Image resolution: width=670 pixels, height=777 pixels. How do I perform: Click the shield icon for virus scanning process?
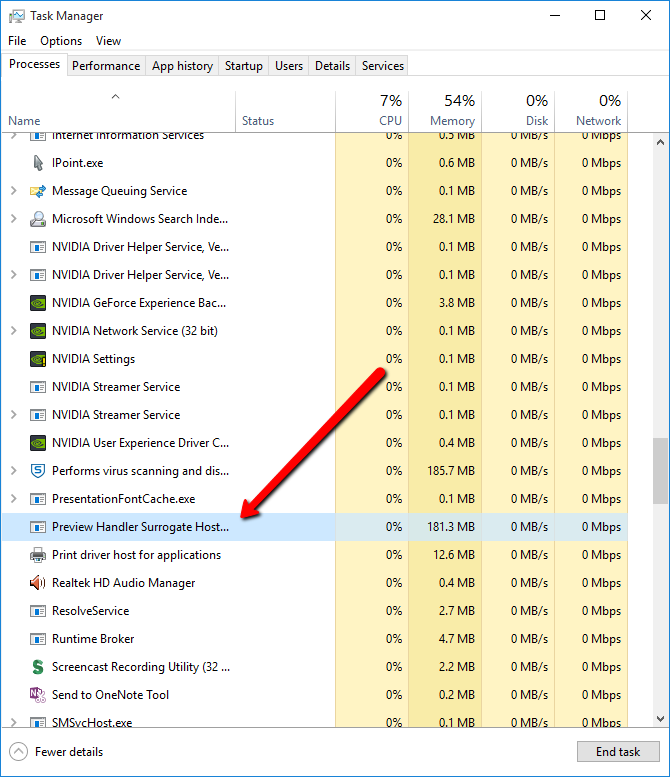point(38,471)
